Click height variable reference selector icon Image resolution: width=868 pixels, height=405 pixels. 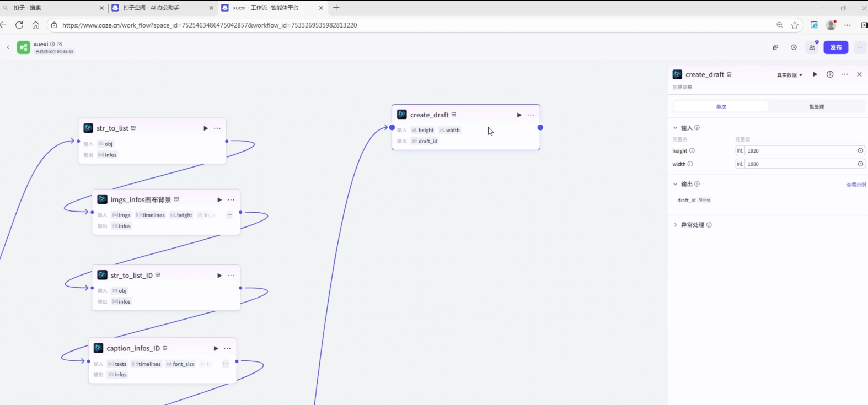tap(860, 150)
